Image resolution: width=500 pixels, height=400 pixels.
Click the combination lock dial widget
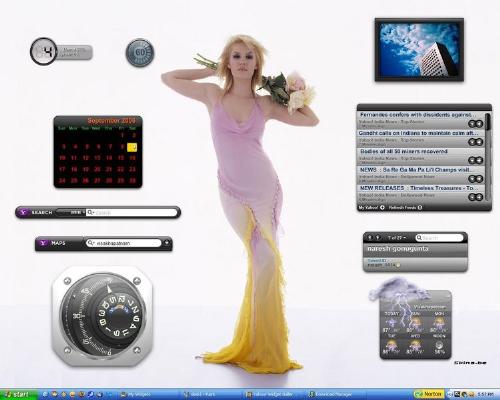[102, 316]
